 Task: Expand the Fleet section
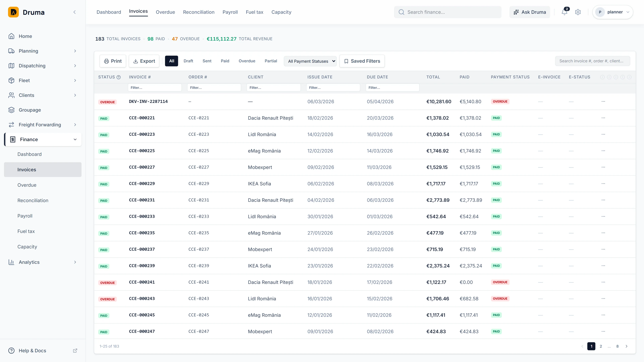(x=75, y=80)
